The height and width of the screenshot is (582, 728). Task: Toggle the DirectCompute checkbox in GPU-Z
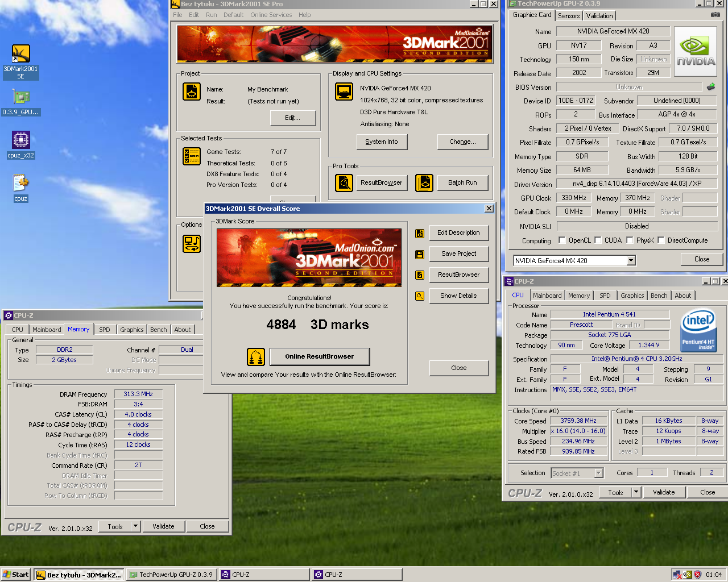point(661,240)
